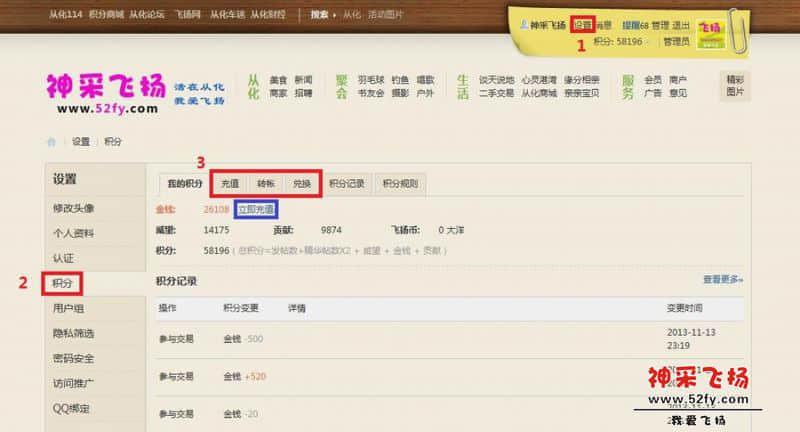Open 意见 under 服务 navigation
This screenshot has height=432, width=800.
[x=678, y=93]
